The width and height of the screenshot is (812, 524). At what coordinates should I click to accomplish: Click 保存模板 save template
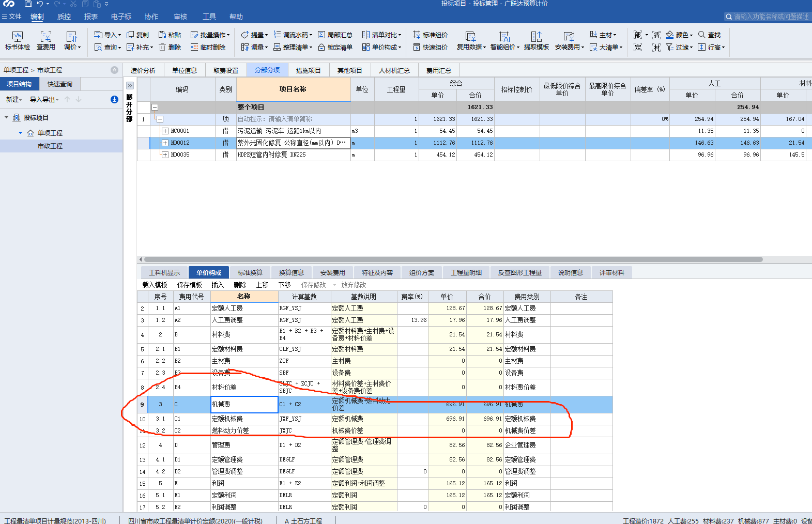point(190,285)
